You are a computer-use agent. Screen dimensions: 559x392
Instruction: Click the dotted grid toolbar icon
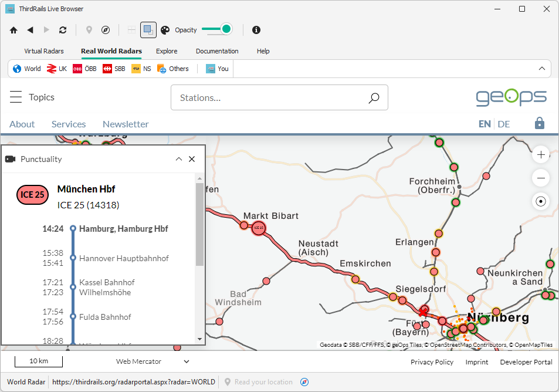click(x=131, y=30)
